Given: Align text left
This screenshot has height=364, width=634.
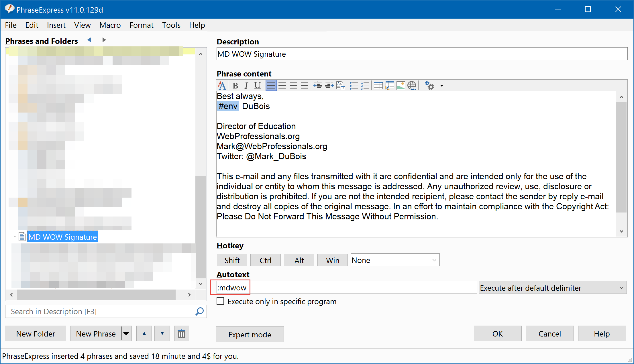Looking at the screenshot, I should click(271, 86).
